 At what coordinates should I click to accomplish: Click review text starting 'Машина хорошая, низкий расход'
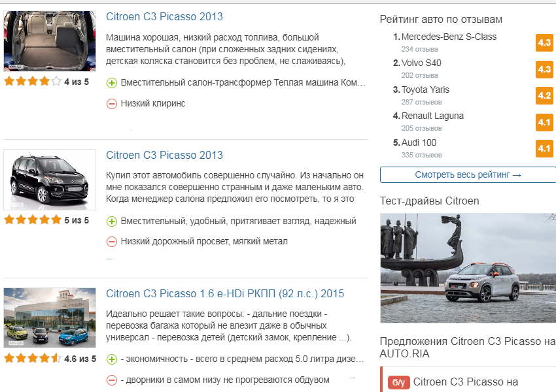[226, 49]
